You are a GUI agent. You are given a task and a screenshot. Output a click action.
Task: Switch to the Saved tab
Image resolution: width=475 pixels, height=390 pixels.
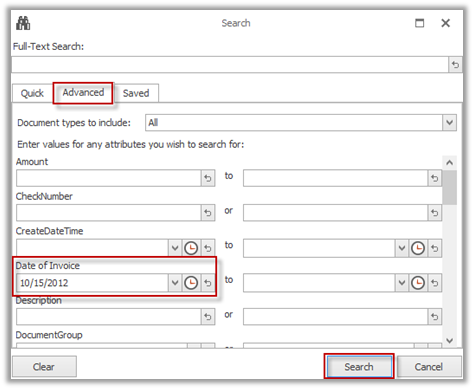click(136, 93)
